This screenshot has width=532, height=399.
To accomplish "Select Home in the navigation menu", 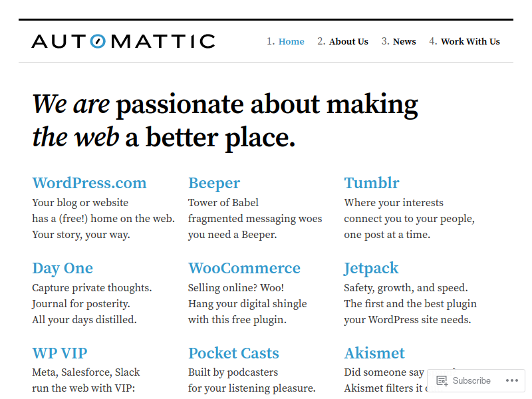I will coord(291,41).
